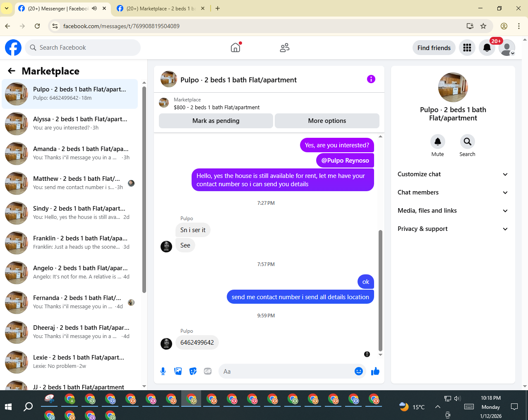Open a new browser tab with plus

point(218,8)
